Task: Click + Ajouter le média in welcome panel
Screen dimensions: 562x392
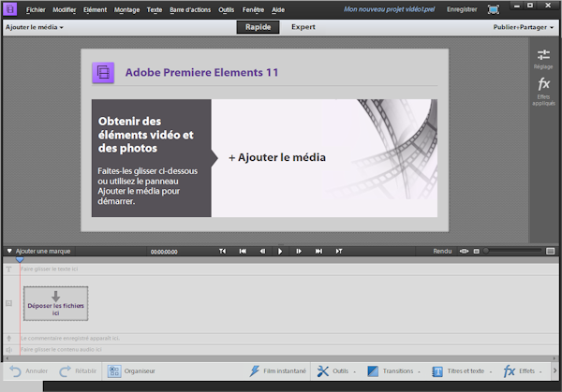Action: pos(277,158)
